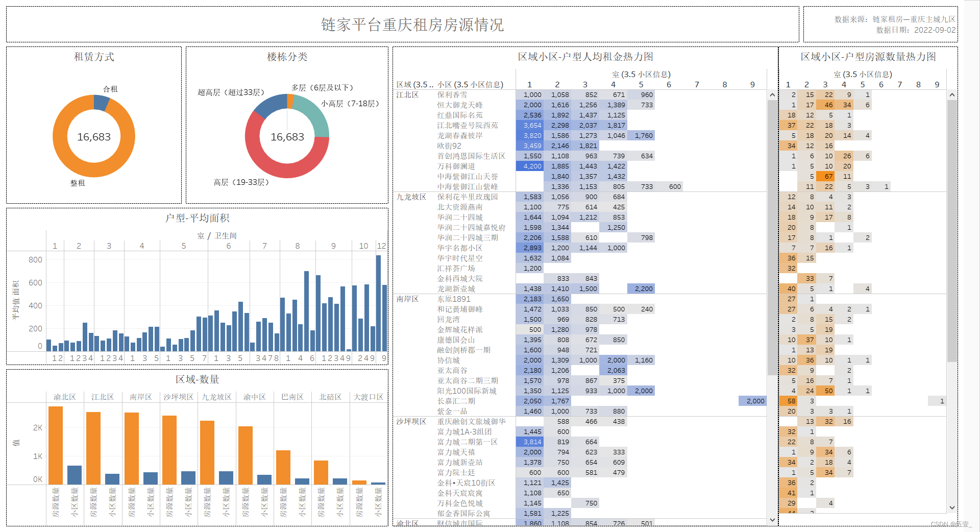Click the 金科•天宸10街区 community row label
The image size is (980, 532).
pos(466,483)
